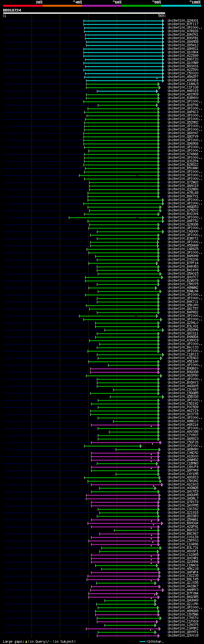Open hit UniRef100_Q8CFV9
The height and width of the screenshot is (644, 204).
(x=183, y=136)
